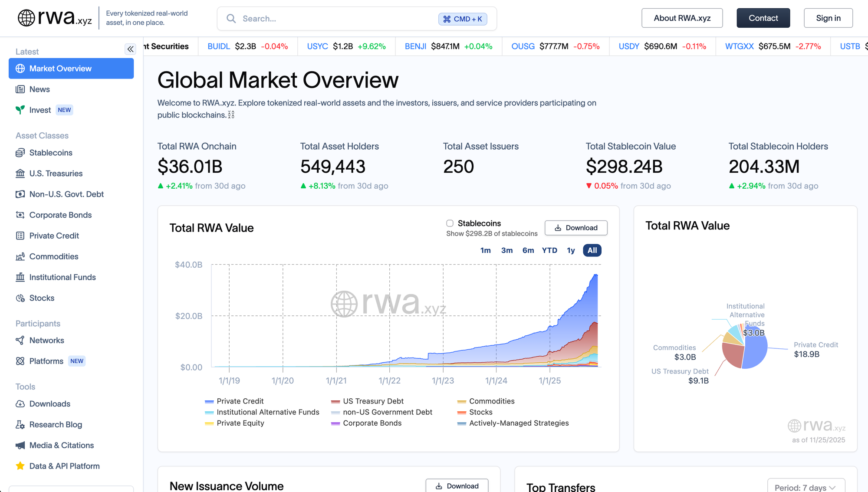Viewport: 868px width, 492px height.
Task: Download the Total RWA Value chart data
Action: 575,228
